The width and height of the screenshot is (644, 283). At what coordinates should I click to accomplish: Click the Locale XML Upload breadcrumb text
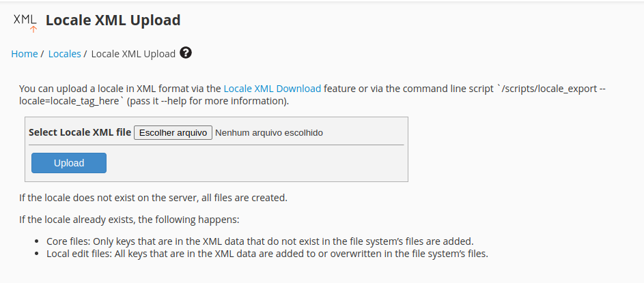point(133,54)
